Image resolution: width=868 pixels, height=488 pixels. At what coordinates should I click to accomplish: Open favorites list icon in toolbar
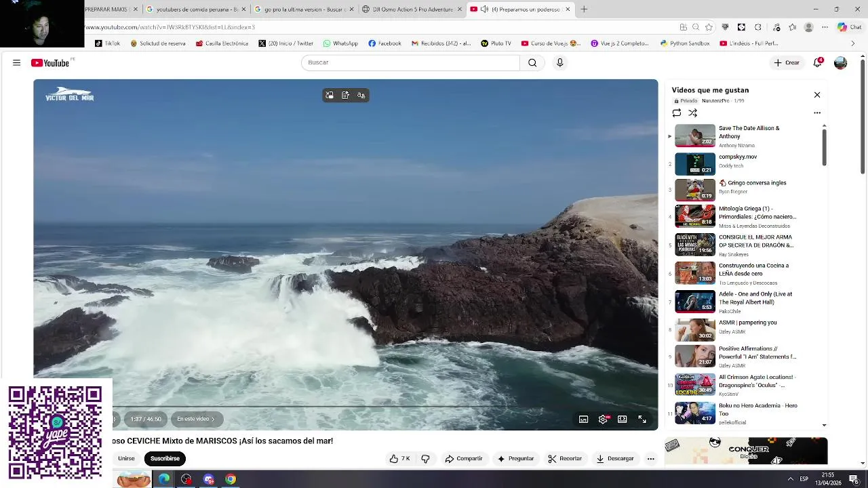[792, 27]
